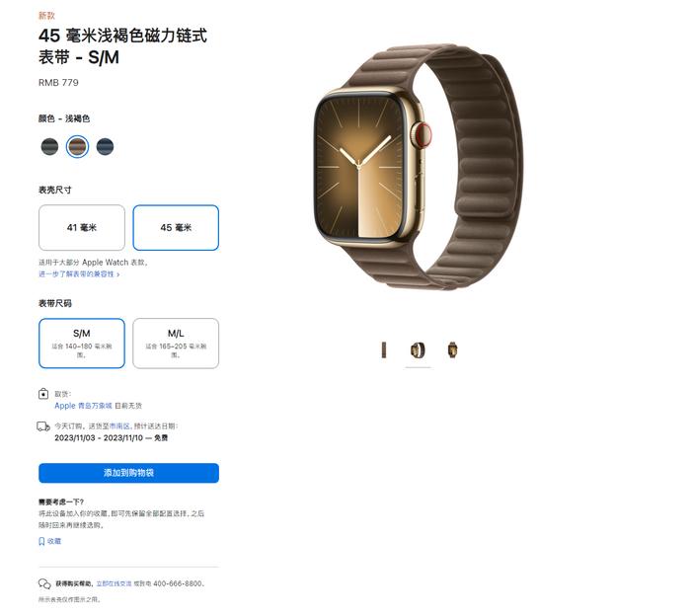Select the 41 毫米 case size option

[82, 228]
